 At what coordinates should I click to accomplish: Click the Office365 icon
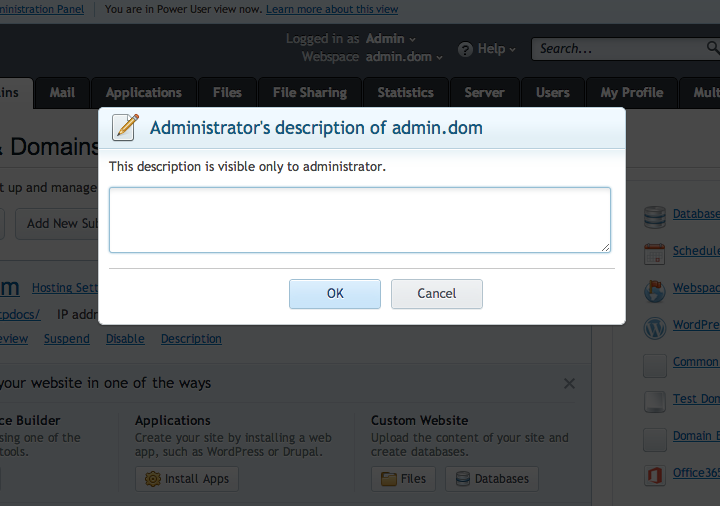point(655,476)
